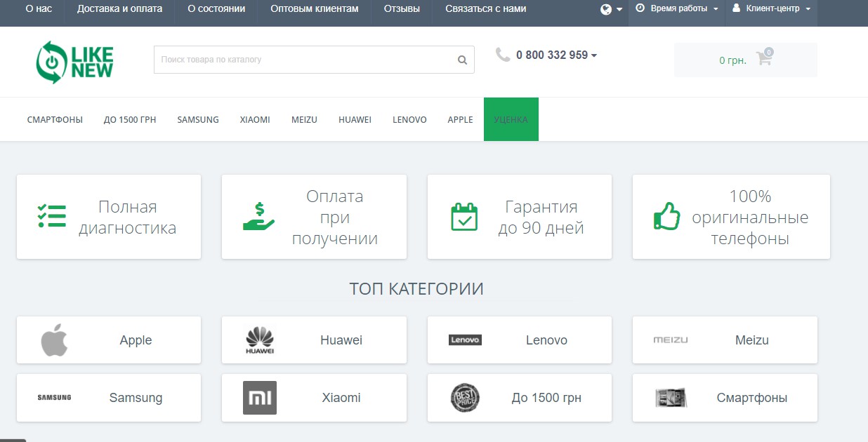Open the До 1500 грн category link
868x442 pixels.
(546, 398)
